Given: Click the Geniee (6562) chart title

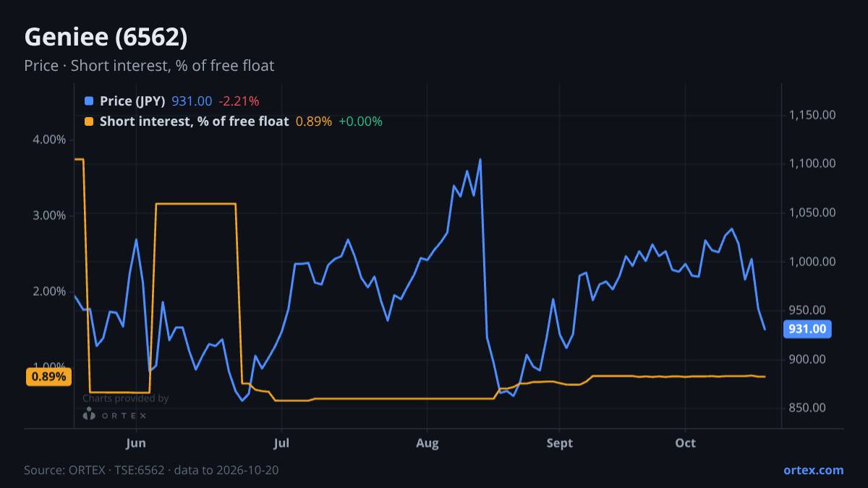Looking at the screenshot, I should point(106,37).
